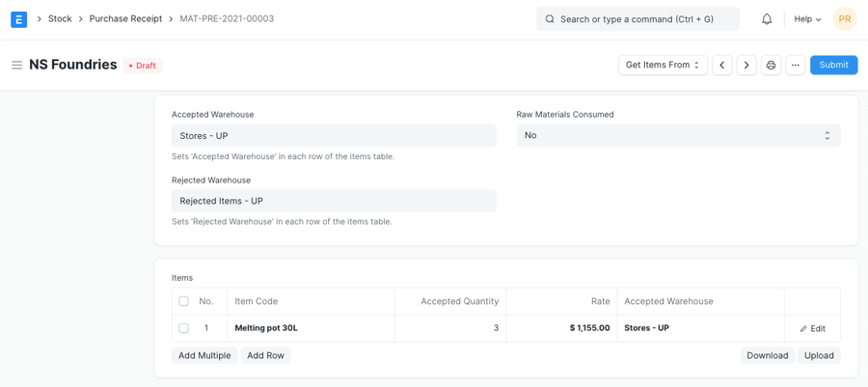Navigate to Stock breadcrumb
868x387 pixels.
pyautogui.click(x=60, y=19)
